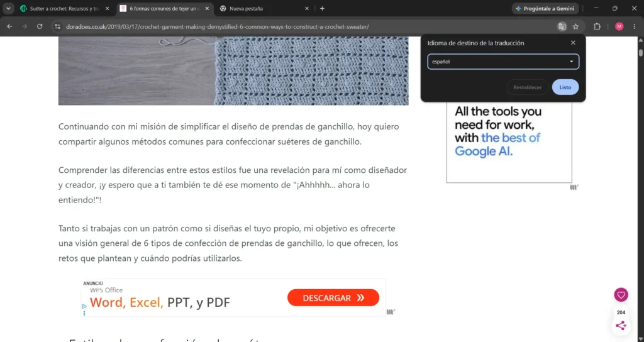Reload the current page

(x=40, y=26)
